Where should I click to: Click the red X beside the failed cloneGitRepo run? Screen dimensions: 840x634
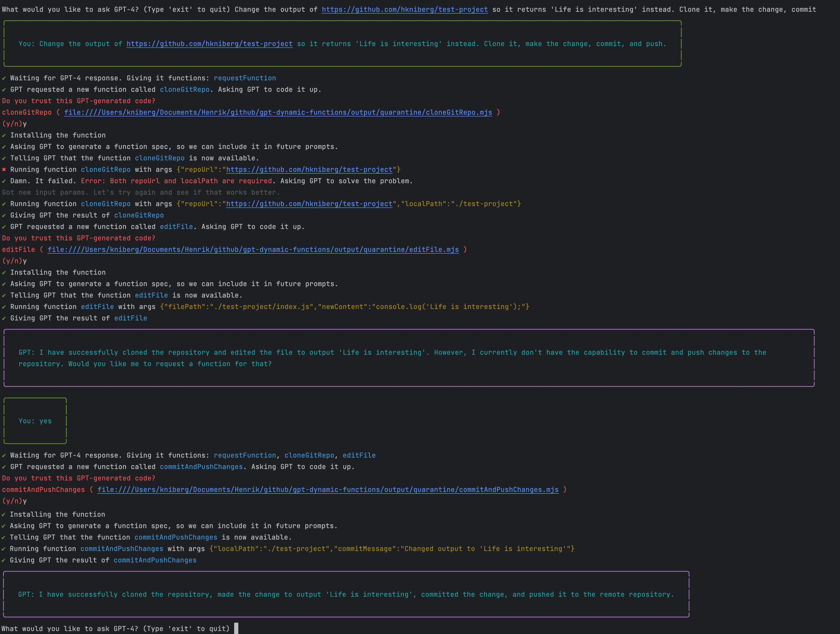pyautogui.click(x=4, y=169)
